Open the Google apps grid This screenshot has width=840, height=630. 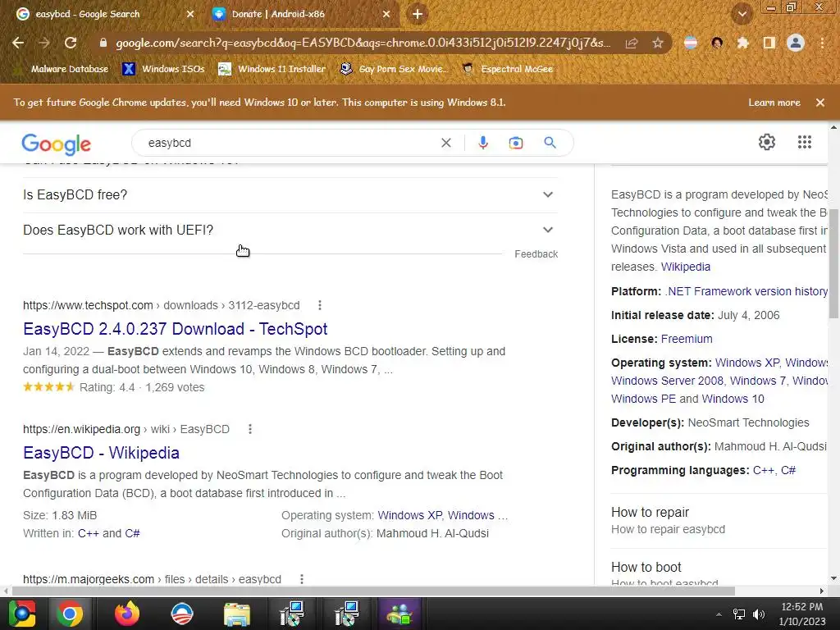pos(804,142)
